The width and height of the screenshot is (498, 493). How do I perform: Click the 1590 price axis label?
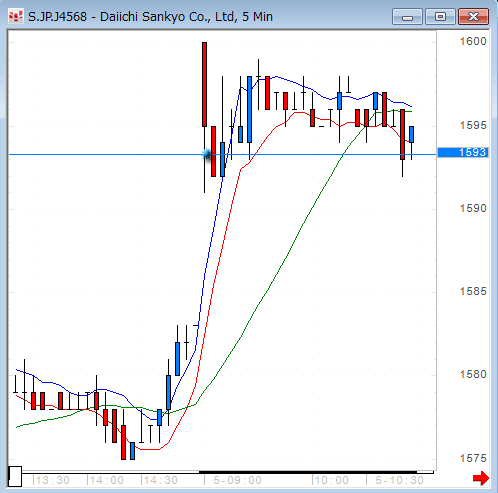pos(473,208)
